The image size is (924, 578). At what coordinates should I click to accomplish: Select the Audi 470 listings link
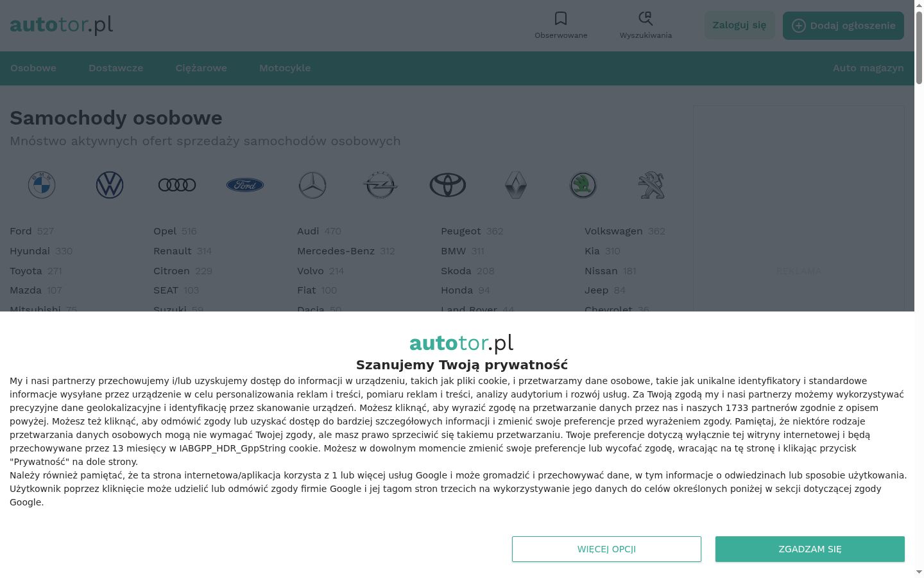[319, 231]
